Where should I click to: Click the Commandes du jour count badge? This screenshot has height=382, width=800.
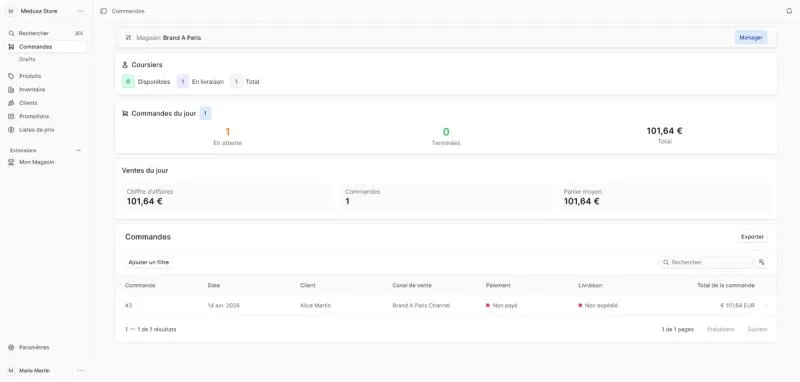(x=205, y=113)
